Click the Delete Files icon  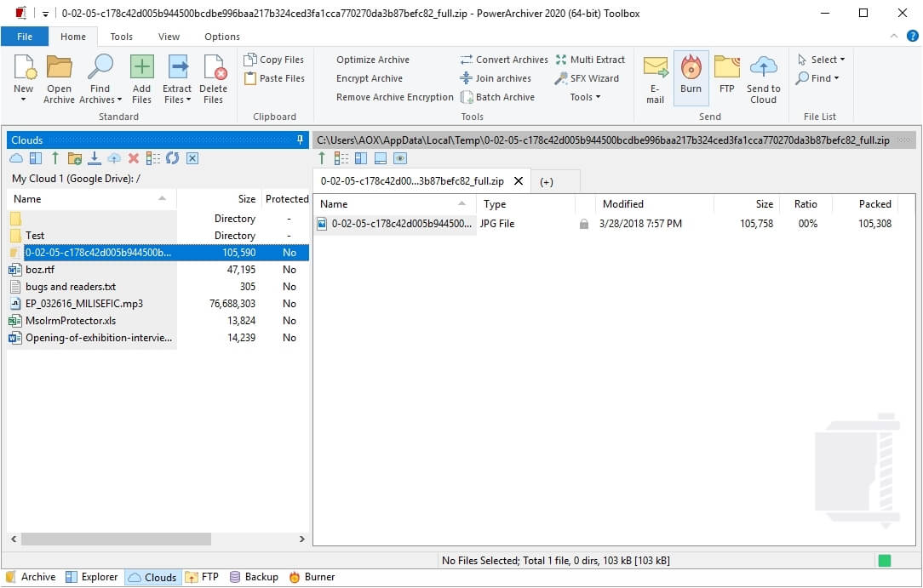pyautogui.click(x=213, y=68)
